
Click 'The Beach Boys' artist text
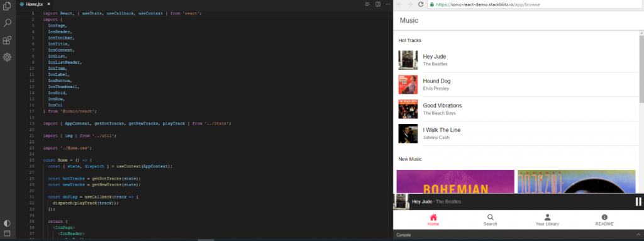(439, 113)
